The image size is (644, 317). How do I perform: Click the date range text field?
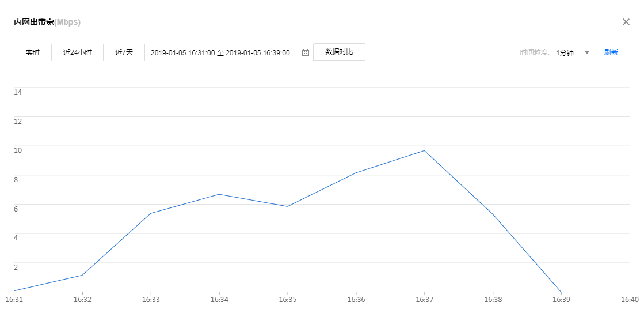tap(220, 52)
